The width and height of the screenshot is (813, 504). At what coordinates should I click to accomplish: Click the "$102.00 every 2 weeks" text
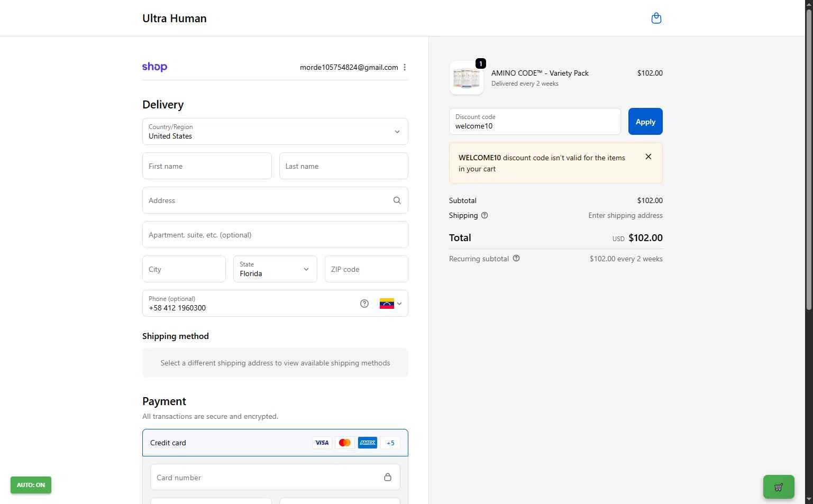626,259
